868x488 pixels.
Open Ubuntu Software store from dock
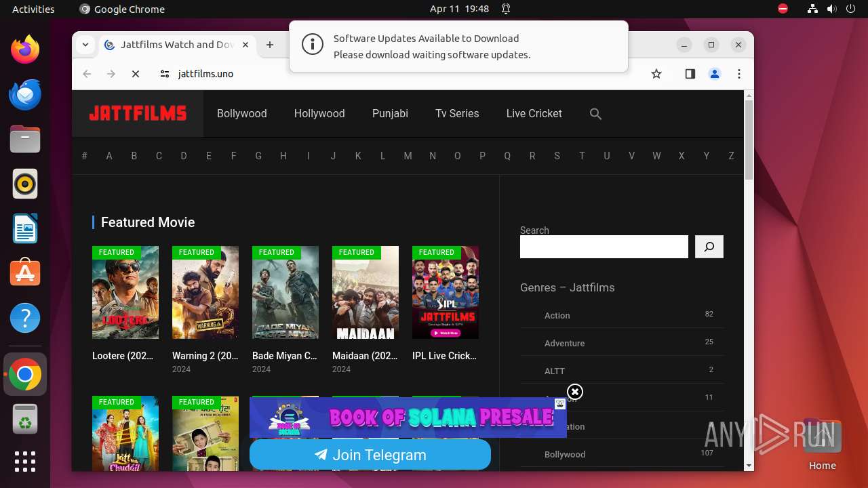tap(25, 273)
